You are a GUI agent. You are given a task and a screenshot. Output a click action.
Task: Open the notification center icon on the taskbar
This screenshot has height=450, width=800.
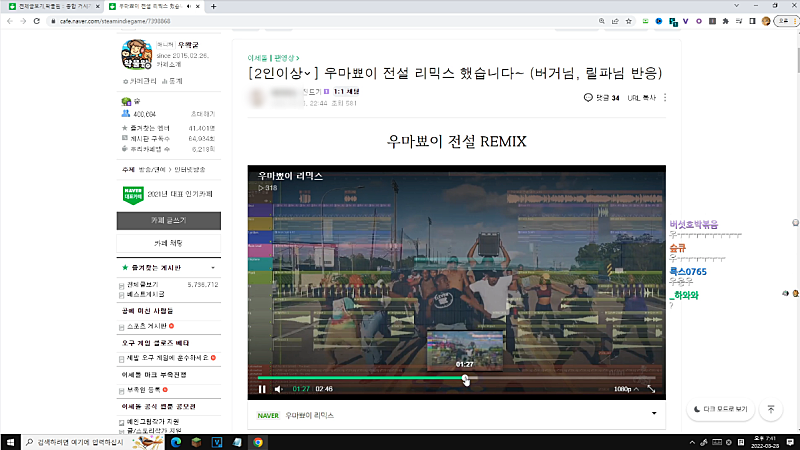coord(790,442)
